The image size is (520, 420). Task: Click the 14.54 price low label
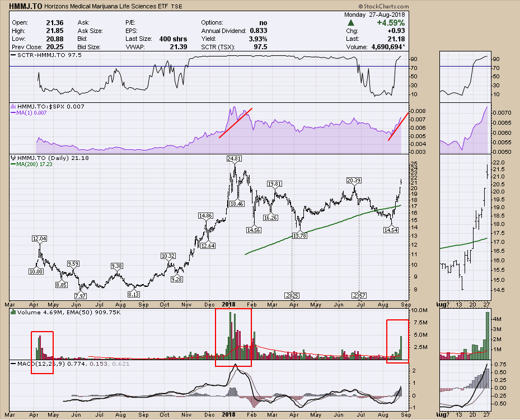(391, 230)
